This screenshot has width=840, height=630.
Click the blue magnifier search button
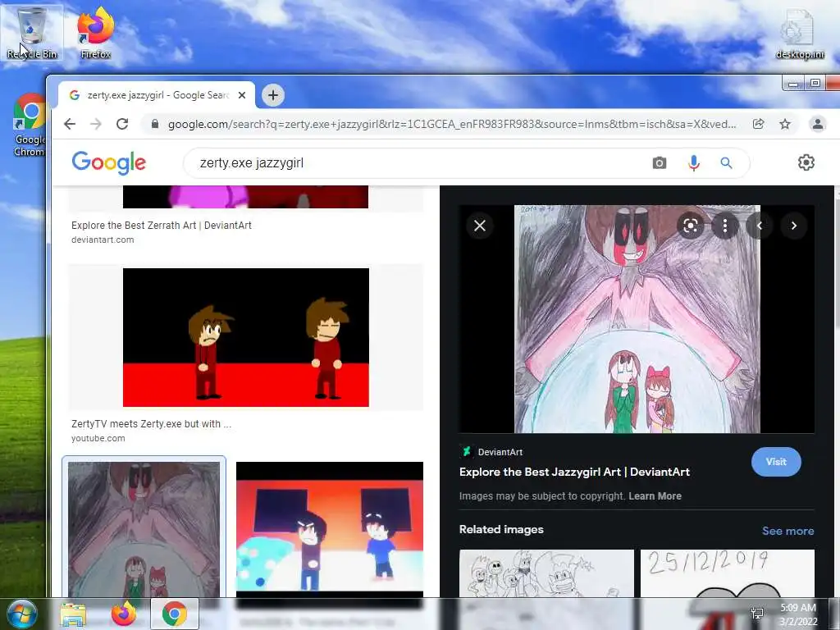726,163
